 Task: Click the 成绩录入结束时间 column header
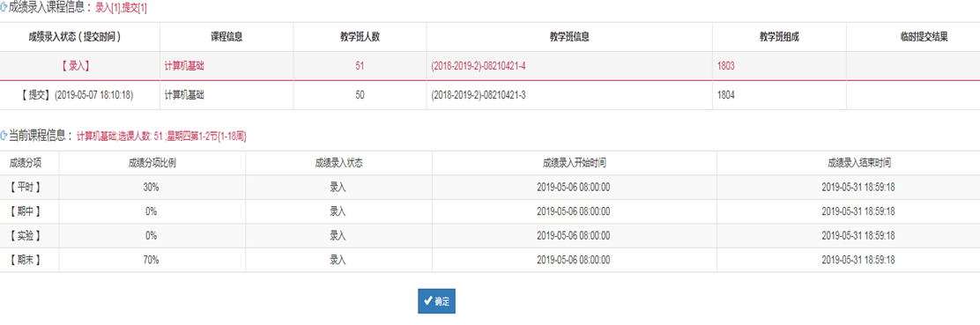click(858, 164)
